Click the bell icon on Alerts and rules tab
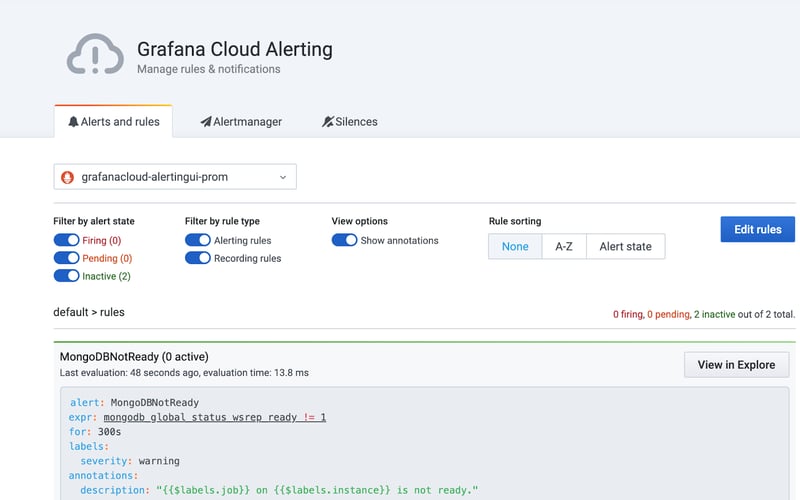 point(73,122)
